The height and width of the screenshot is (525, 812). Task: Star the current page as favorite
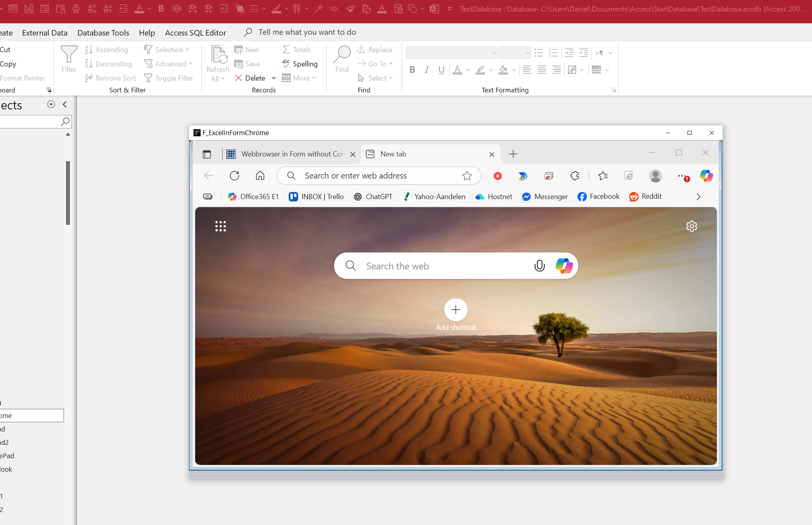(467, 176)
